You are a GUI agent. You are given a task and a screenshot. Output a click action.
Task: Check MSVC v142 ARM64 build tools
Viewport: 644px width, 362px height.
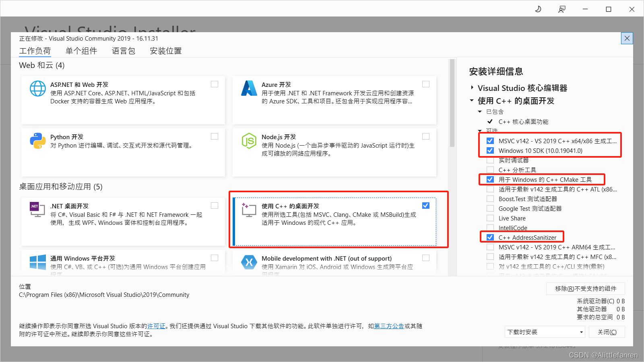coord(490,247)
